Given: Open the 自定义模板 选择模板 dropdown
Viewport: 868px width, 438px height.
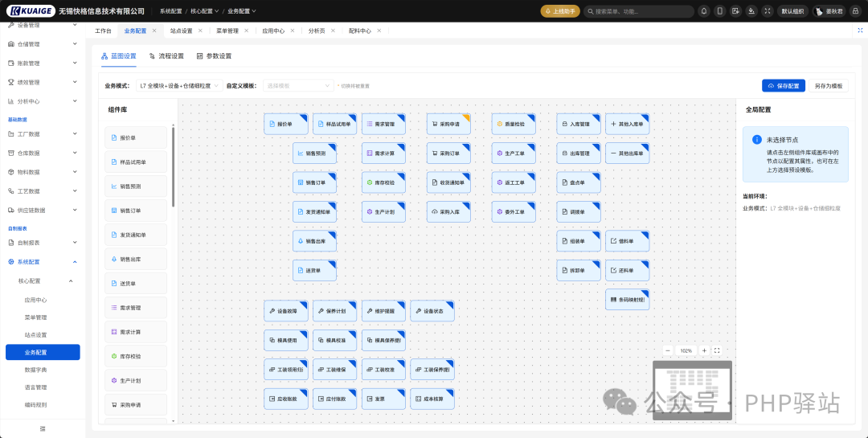Looking at the screenshot, I should coord(298,86).
